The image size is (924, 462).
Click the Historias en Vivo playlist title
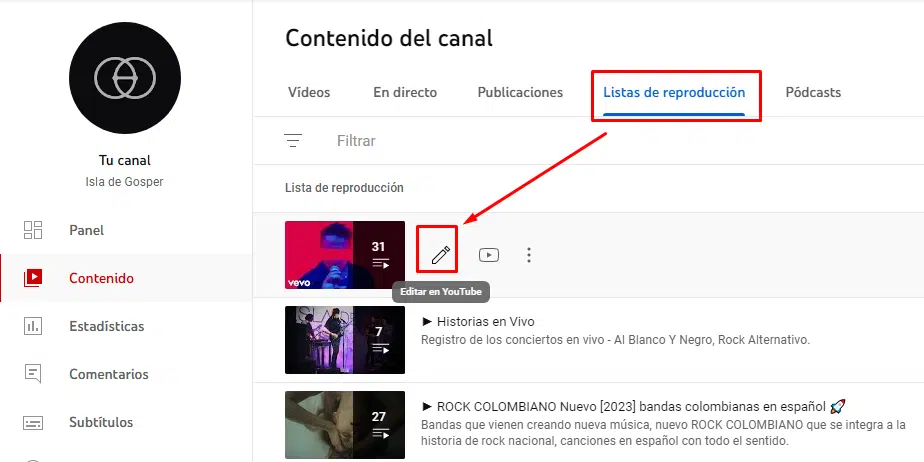click(x=478, y=322)
